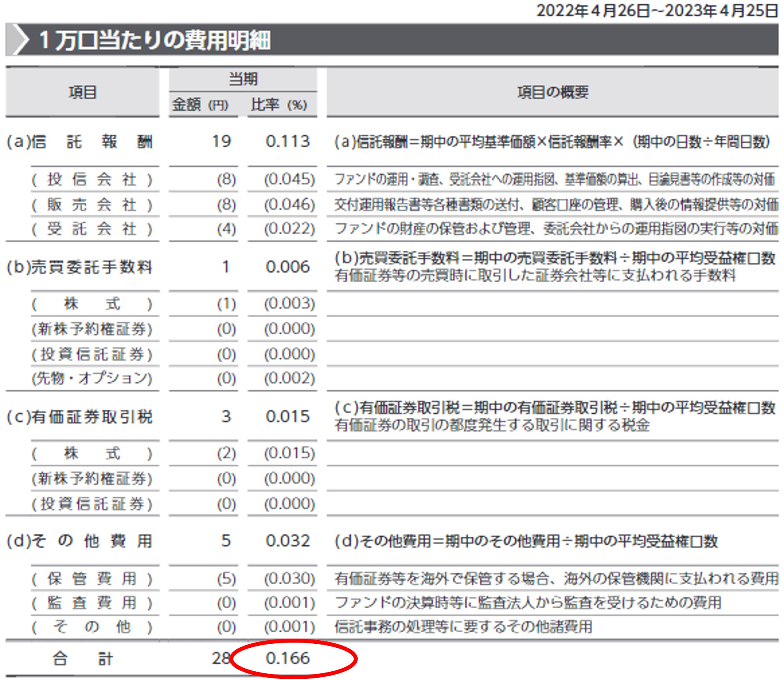
Task: Click the description ファンドの財産の保管および管理
Action: tap(556, 229)
